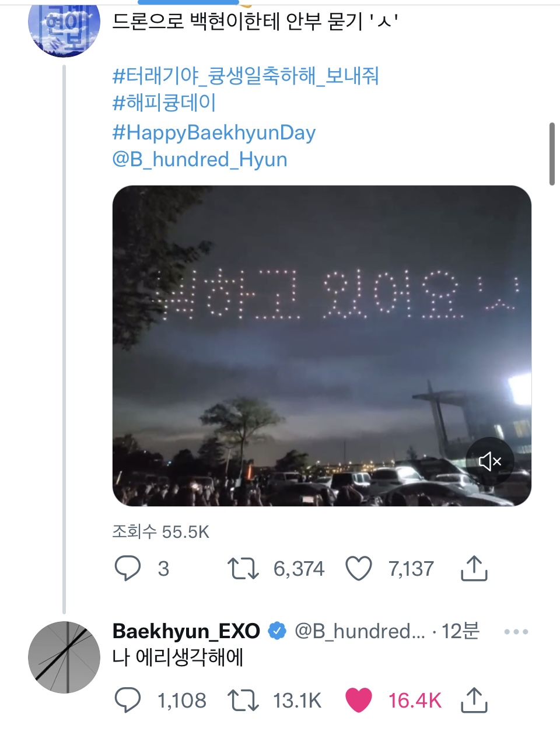Like the drone video tweet

pyautogui.click(x=358, y=568)
